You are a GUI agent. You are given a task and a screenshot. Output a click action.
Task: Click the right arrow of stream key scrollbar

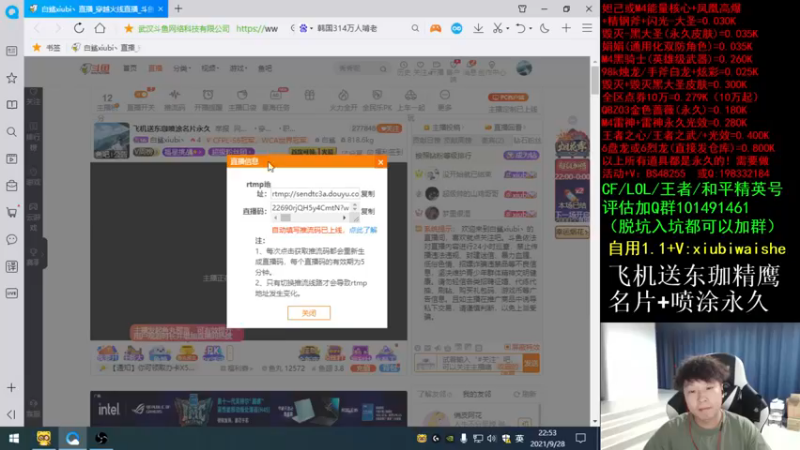[344, 218]
